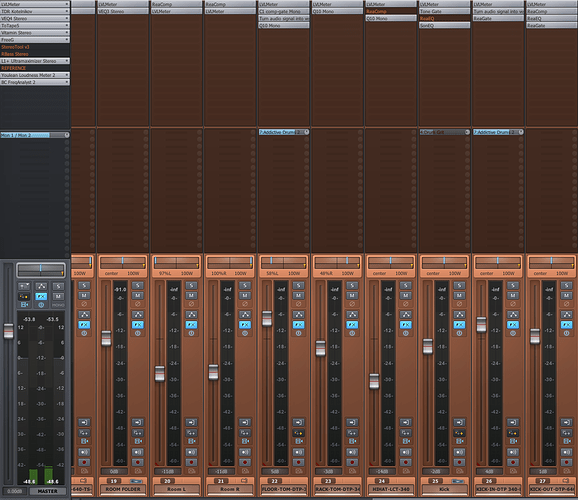Click the Room R volume readout -11dB
The width and height of the screenshot is (578, 500).
tap(221, 472)
